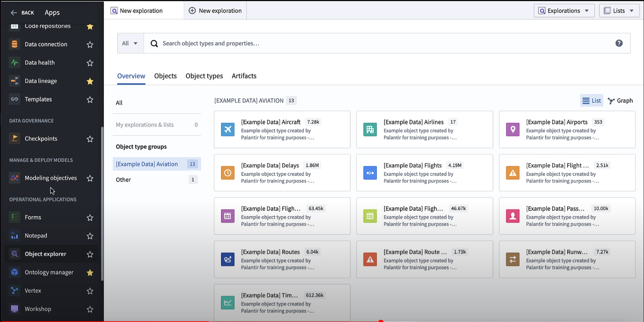Click the Runway swap arrows icon

512,259
